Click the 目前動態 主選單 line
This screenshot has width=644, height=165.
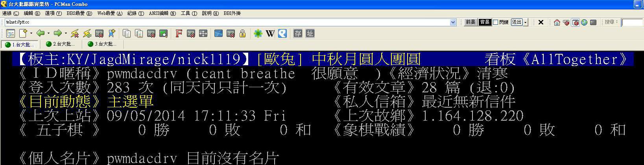[x=86, y=101]
